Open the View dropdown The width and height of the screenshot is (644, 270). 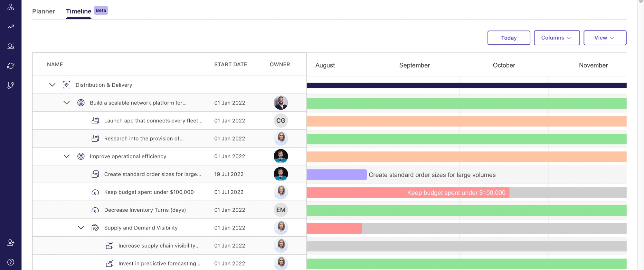(x=604, y=38)
